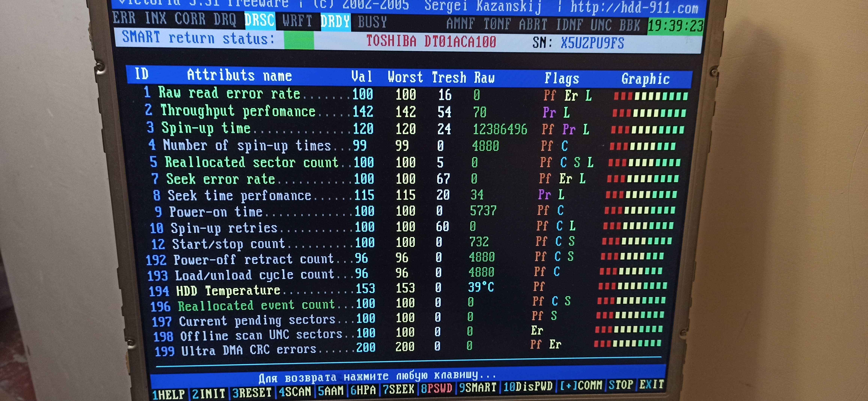The height and width of the screenshot is (401, 868).
Task: Click the Reallocated sector count attribute
Action: (251, 162)
